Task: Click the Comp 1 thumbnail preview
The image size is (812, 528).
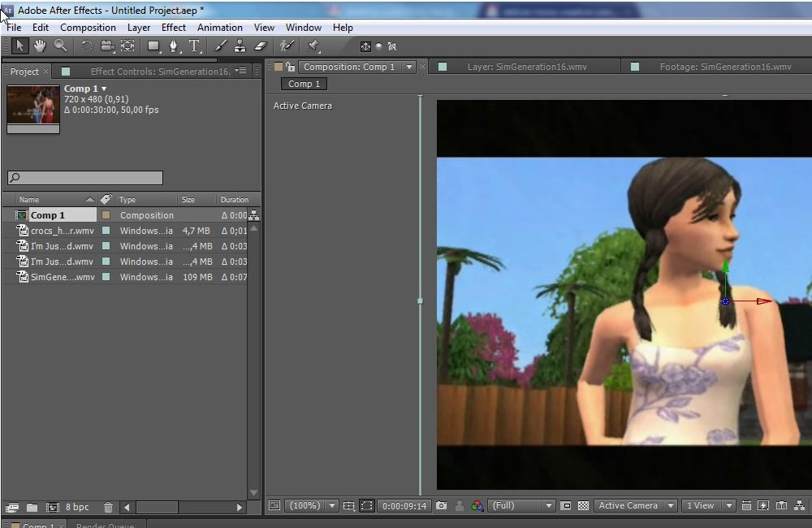Action: click(32, 106)
